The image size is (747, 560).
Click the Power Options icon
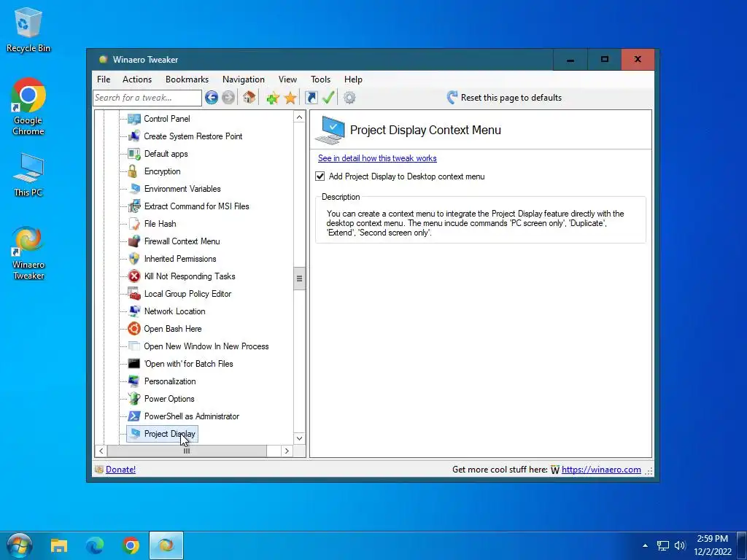(x=134, y=399)
